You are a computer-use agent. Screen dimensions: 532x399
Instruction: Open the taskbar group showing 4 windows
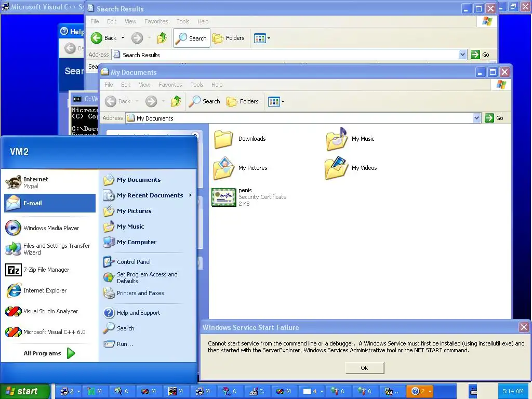pyautogui.click(x=312, y=391)
